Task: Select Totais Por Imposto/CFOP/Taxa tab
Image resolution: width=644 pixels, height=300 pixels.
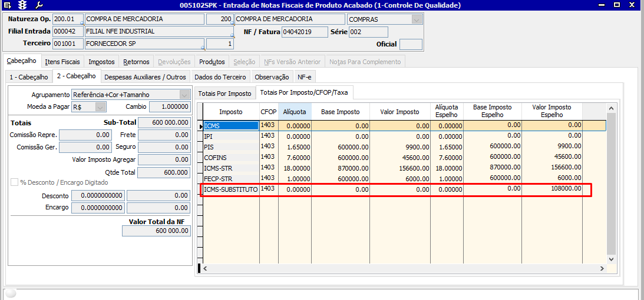Action: (304, 92)
